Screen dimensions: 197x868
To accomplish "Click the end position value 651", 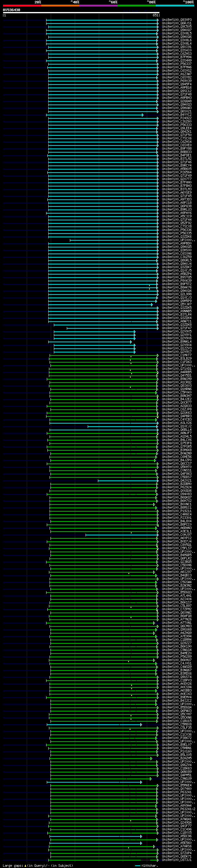I will [155, 15].
